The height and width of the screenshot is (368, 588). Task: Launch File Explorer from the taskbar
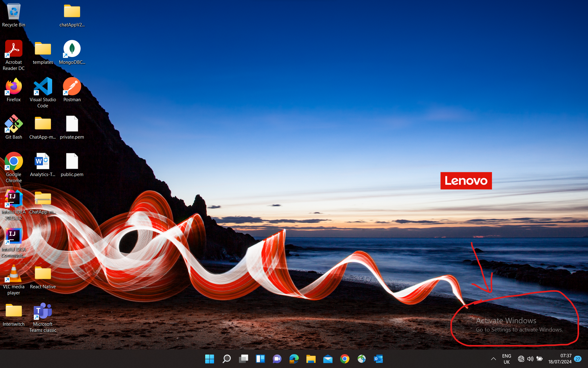311,359
